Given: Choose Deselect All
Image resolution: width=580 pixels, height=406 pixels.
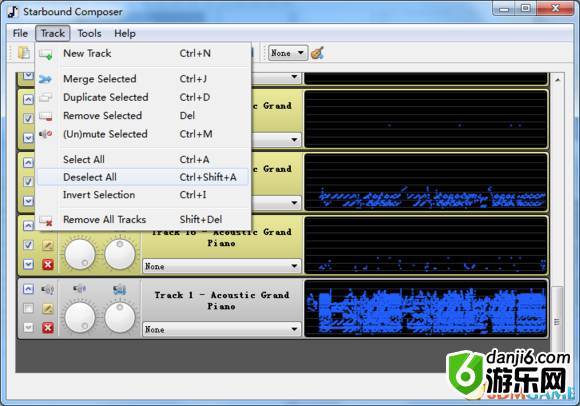Looking at the screenshot, I should coord(143,177).
